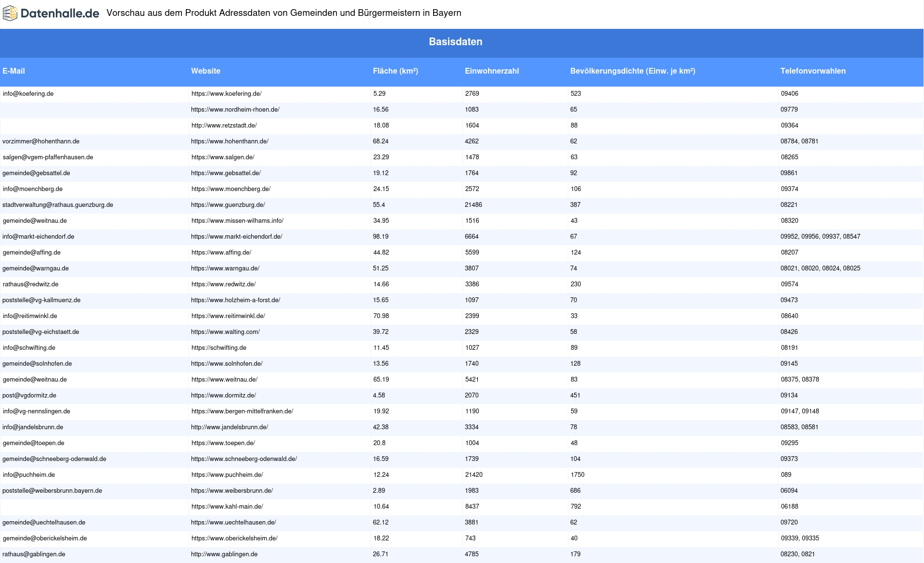Click email info@koefering.de

click(28, 94)
